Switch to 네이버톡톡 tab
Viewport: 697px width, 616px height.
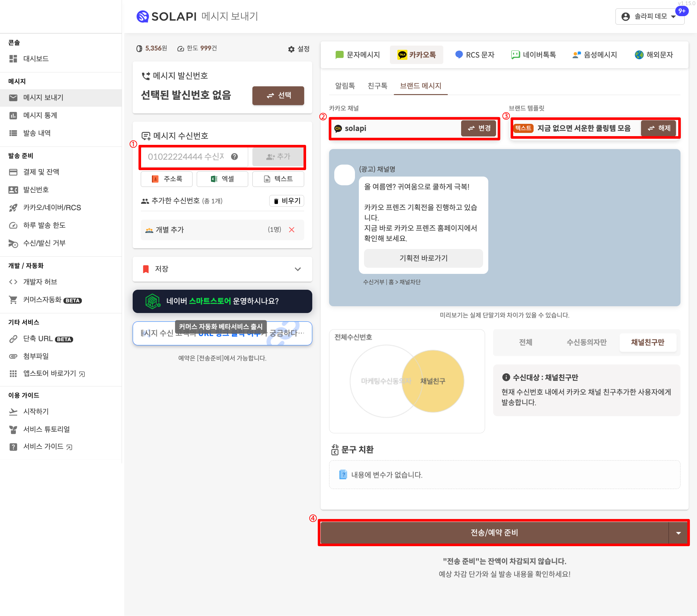(534, 55)
